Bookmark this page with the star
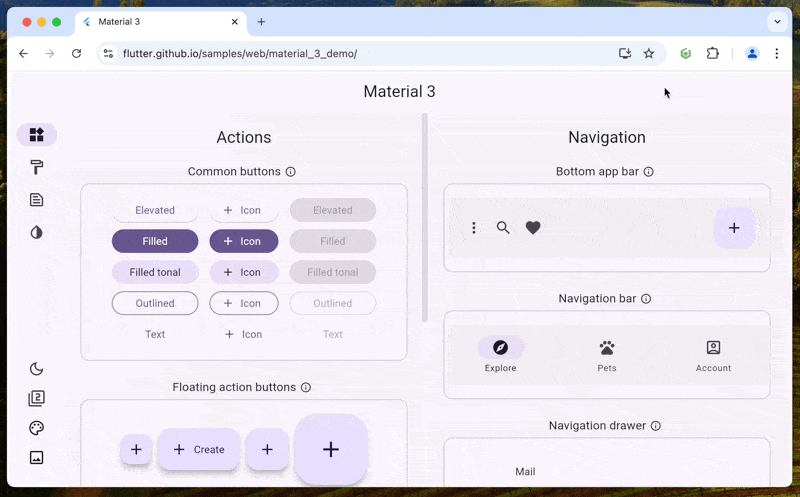Screen dimensions: 800x497 tap(648, 54)
